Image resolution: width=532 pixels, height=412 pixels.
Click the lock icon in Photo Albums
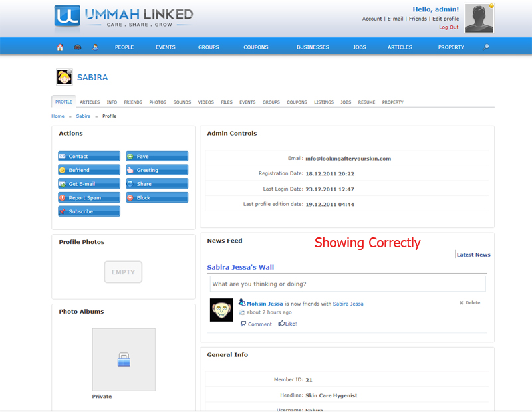(x=124, y=360)
